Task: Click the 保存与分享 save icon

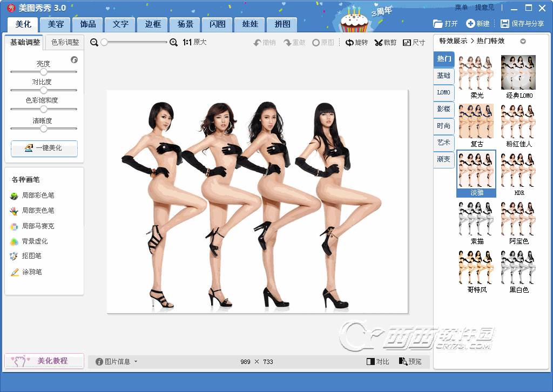Action: click(x=505, y=24)
